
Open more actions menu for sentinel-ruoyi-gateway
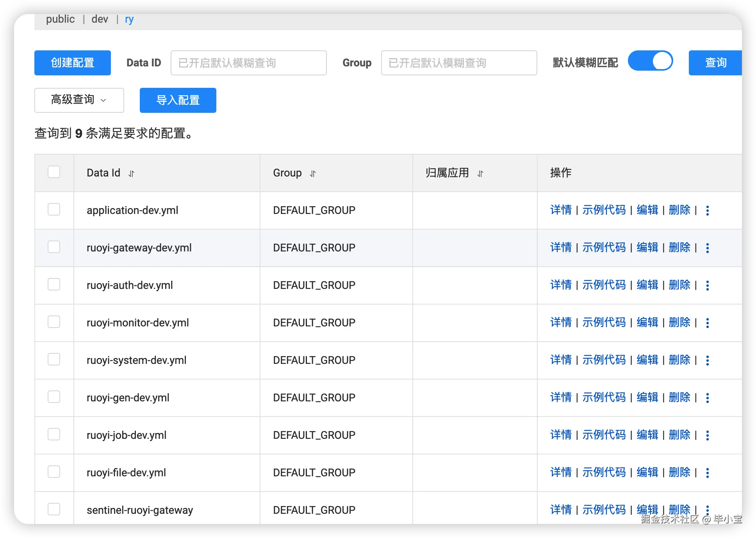[708, 509]
